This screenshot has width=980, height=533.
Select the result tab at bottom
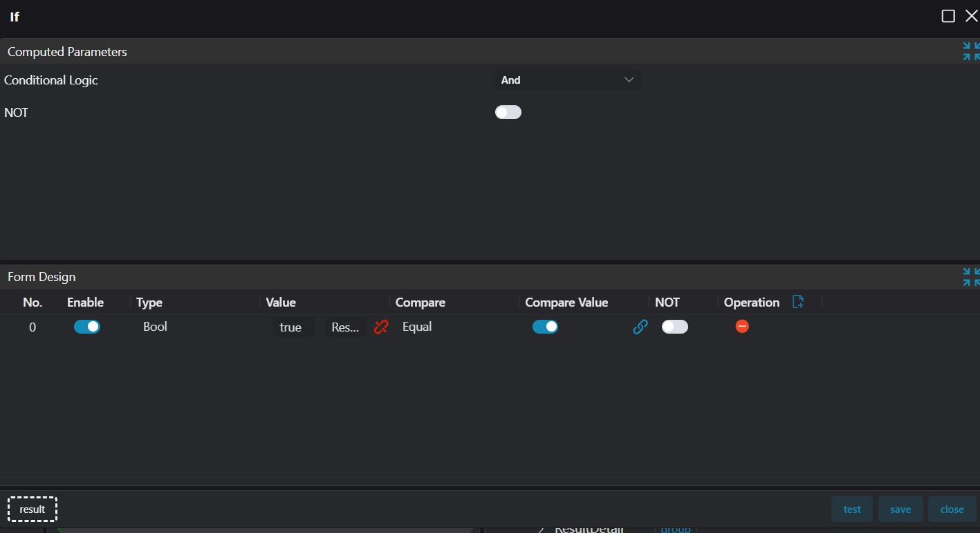pyautogui.click(x=33, y=509)
